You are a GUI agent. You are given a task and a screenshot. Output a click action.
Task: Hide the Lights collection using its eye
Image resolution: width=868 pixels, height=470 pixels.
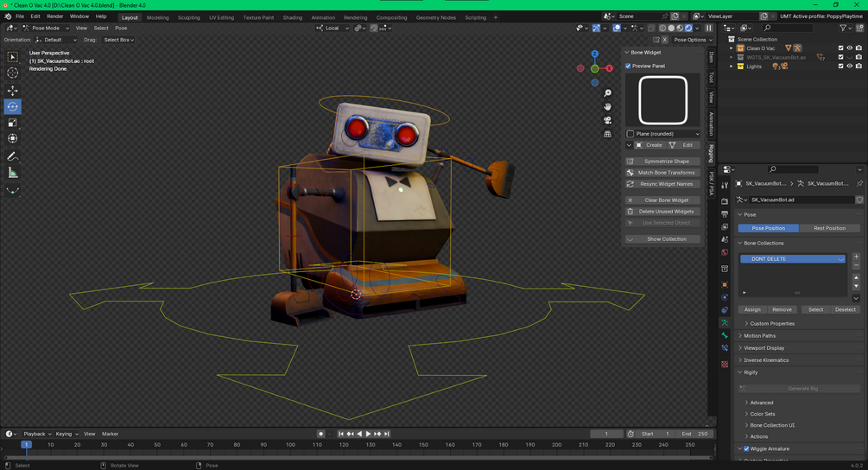[x=850, y=67]
